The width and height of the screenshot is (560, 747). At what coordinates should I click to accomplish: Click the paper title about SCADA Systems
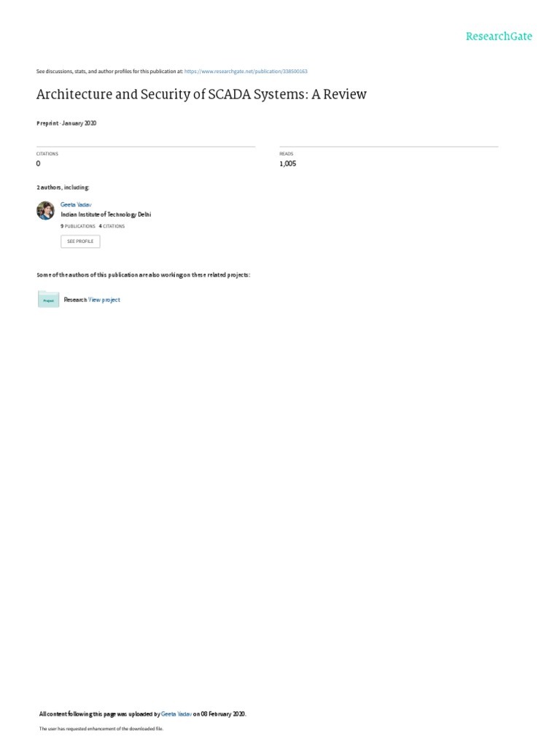coord(201,94)
